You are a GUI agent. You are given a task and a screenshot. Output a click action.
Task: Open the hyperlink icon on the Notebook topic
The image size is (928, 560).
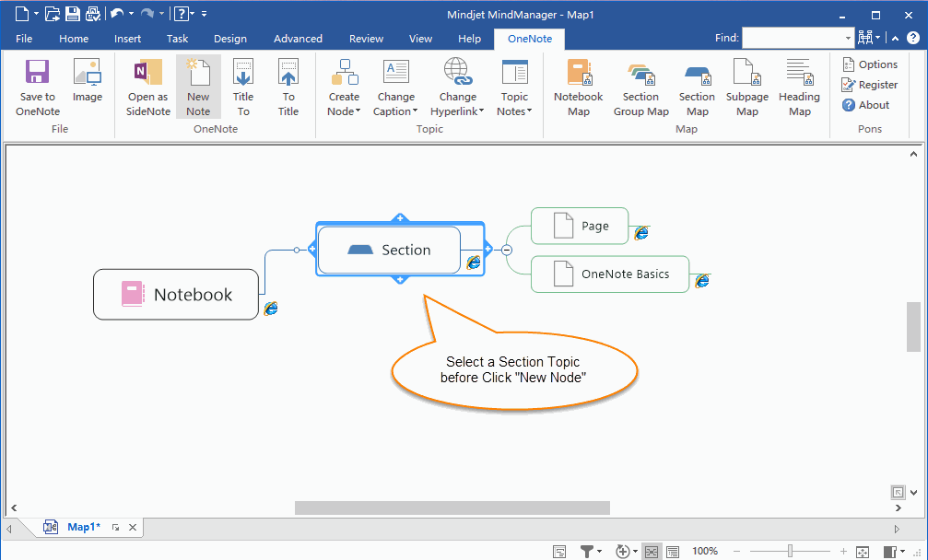[x=270, y=308]
